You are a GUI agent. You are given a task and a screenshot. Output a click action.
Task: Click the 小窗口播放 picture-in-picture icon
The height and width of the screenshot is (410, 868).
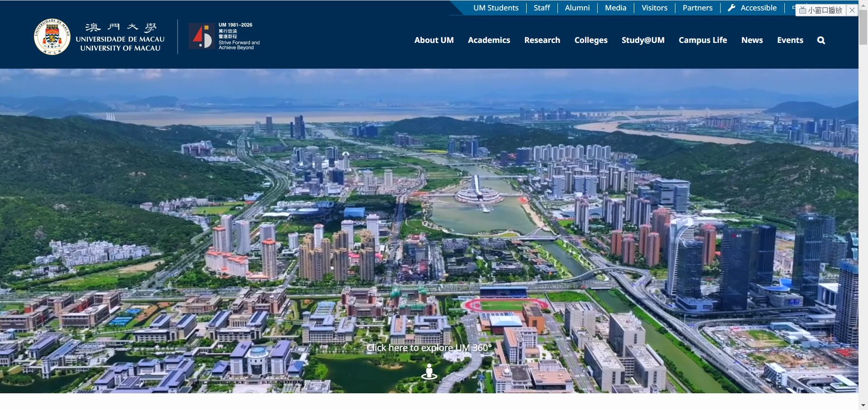click(x=802, y=10)
